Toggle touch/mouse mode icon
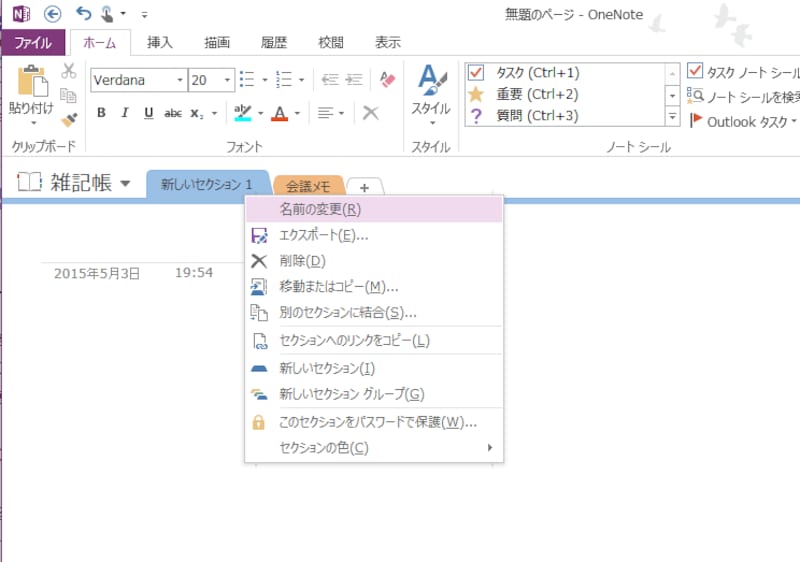The height and width of the screenshot is (562, 800). point(107,14)
